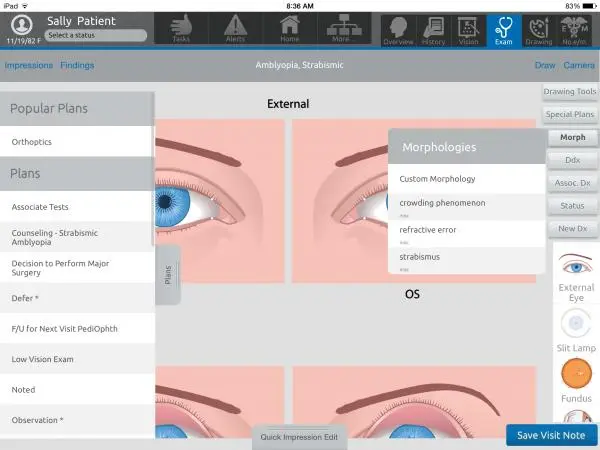The width and height of the screenshot is (600, 450).
Task: Click the right eye external drawing
Action: [220, 201]
